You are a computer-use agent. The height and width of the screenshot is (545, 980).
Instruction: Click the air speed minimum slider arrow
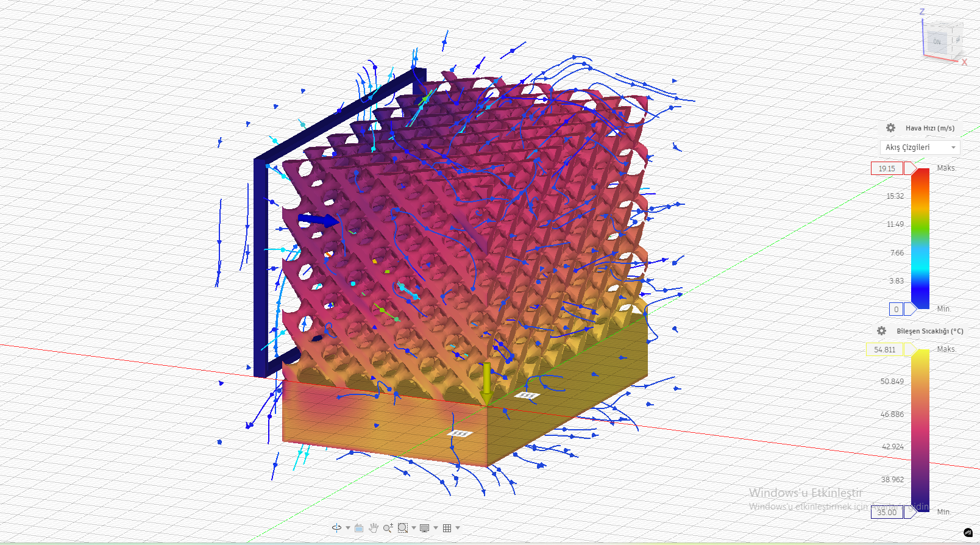pos(911,309)
